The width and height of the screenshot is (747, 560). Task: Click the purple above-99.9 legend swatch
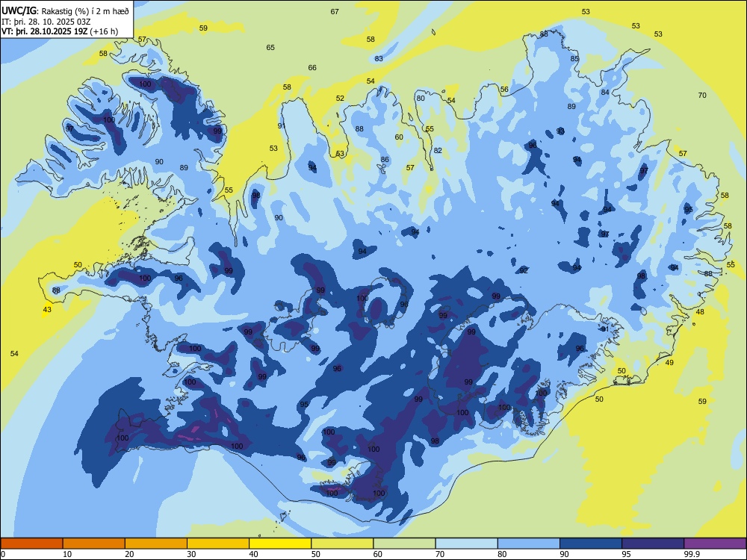click(715, 544)
